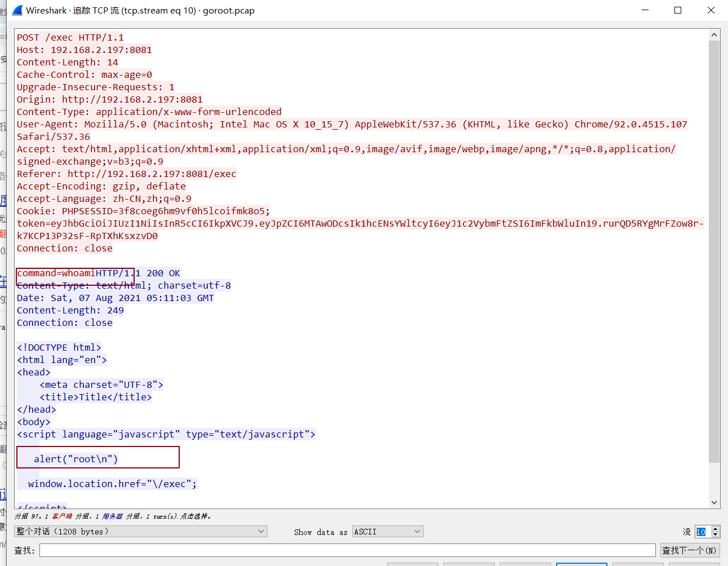Click the 'Content-Length: 249' response line
The image size is (728, 566).
[x=70, y=311]
